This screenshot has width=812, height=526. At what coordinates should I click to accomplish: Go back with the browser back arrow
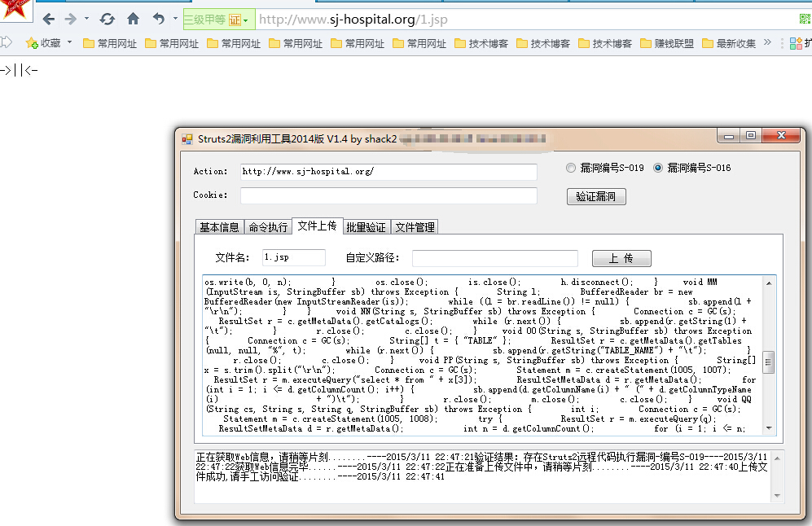pyautogui.click(x=49, y=20)
